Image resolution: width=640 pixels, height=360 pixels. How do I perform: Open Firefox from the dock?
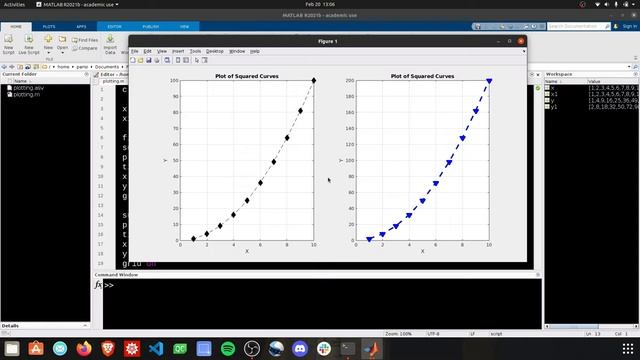coord(84,349)
